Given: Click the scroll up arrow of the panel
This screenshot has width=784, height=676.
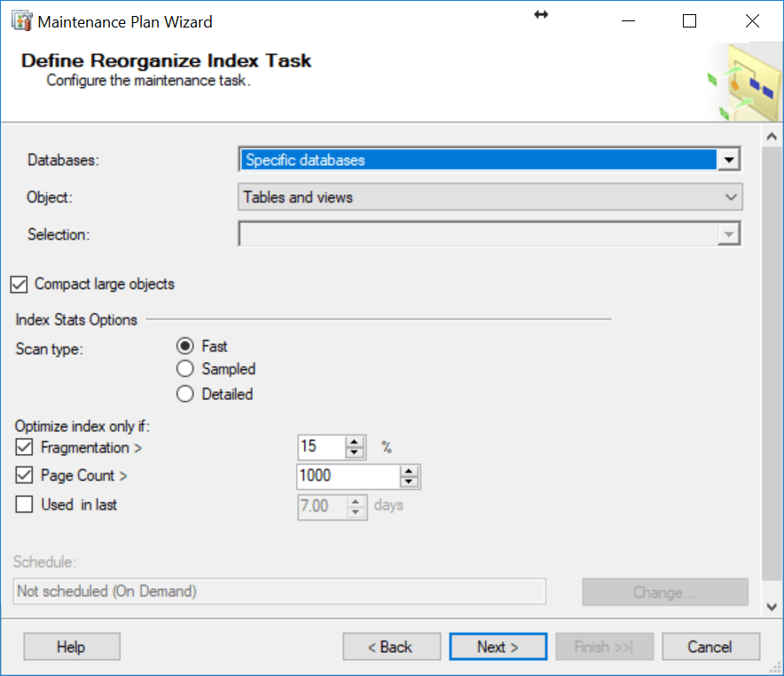Looking at the screenshot, I should click(772, 136).
